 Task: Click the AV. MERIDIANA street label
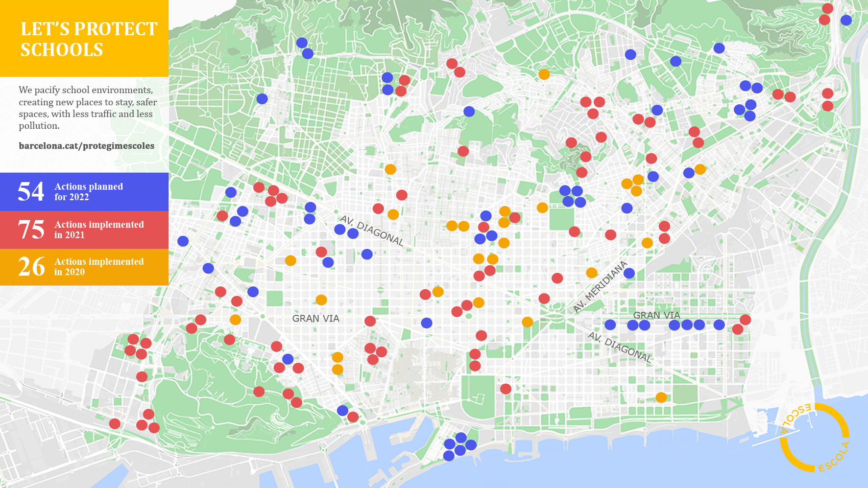[x=600, y=287]
